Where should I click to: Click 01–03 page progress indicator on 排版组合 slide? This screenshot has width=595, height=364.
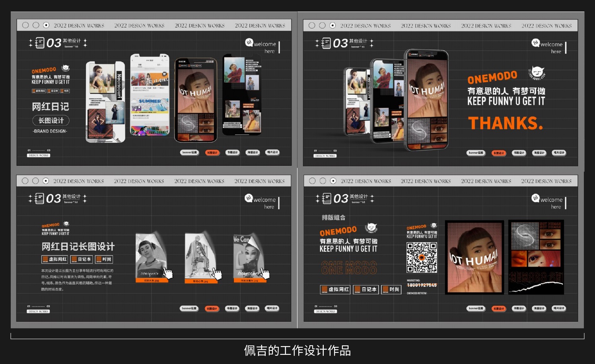click(326, 306)
